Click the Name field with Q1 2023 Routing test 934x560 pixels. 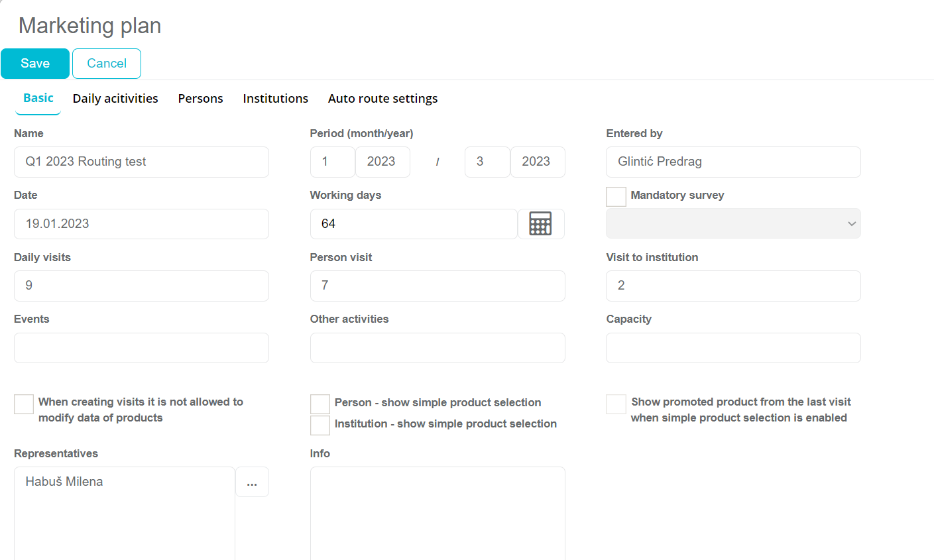coord(141,162)
